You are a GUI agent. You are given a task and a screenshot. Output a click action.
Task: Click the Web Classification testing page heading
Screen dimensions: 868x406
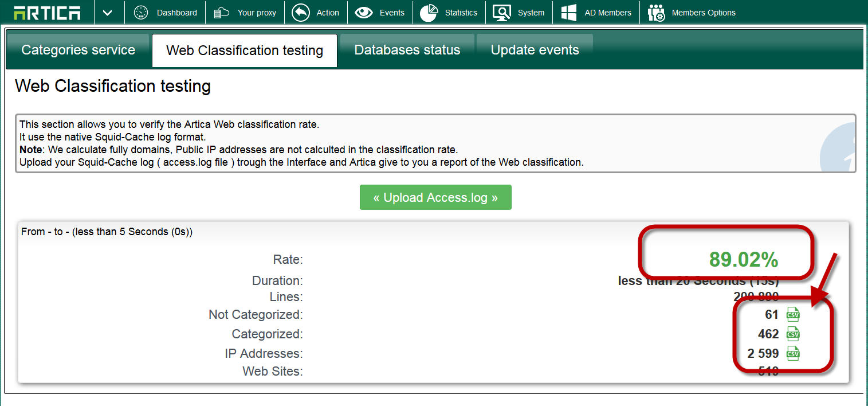point(113,86)
